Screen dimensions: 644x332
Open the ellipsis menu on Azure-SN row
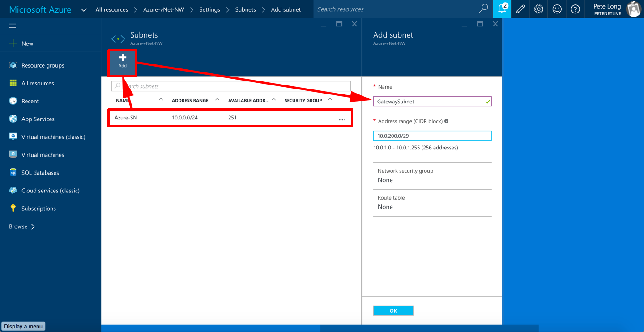pos(342,119)
